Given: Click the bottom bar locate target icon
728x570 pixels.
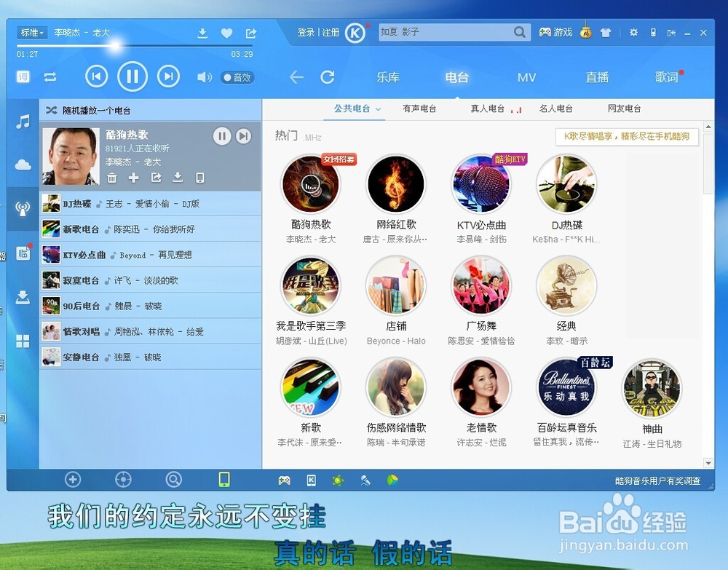Looking at the screenshot, I should [123, 480].
